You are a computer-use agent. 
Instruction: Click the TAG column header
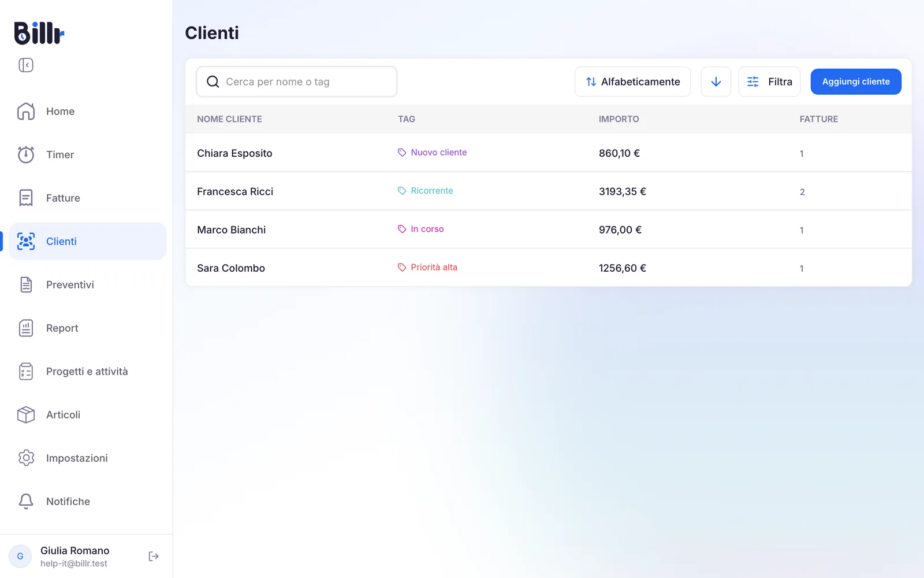407,119
